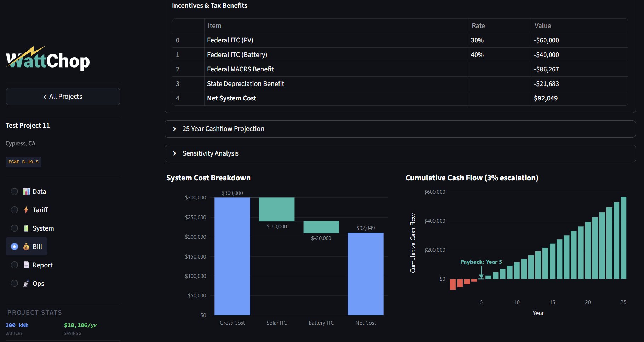
Task: Click the All Projects button
Action: (63, 96)
